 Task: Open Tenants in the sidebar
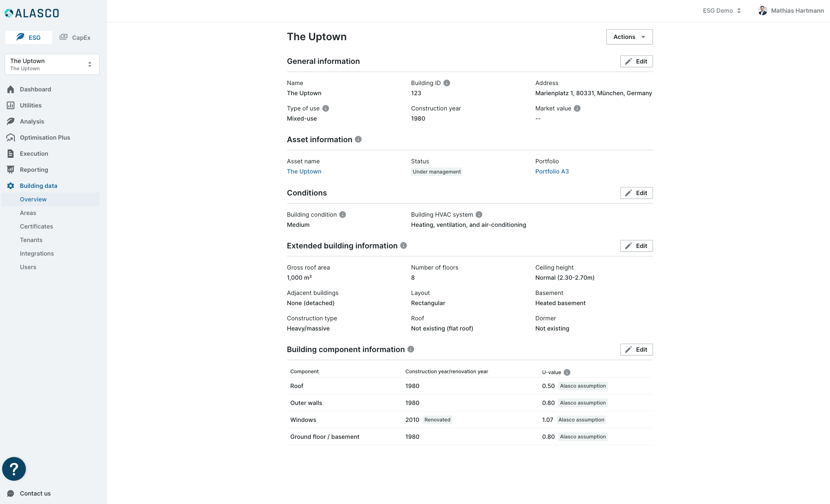pos(31,240)
